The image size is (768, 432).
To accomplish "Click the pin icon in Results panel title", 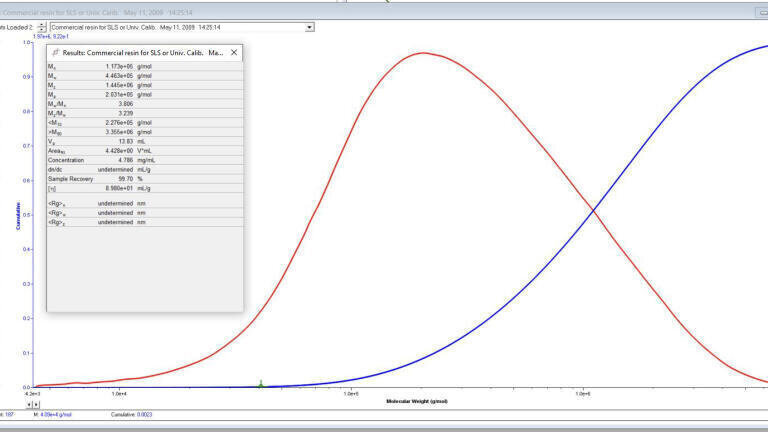I will pyautogui.click(x=55, y=52).
